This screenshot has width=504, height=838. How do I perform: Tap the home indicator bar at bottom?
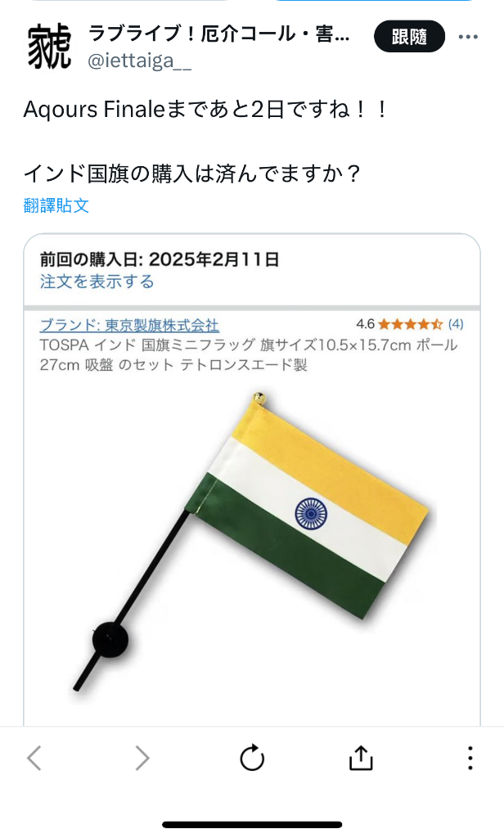[252, 825]
